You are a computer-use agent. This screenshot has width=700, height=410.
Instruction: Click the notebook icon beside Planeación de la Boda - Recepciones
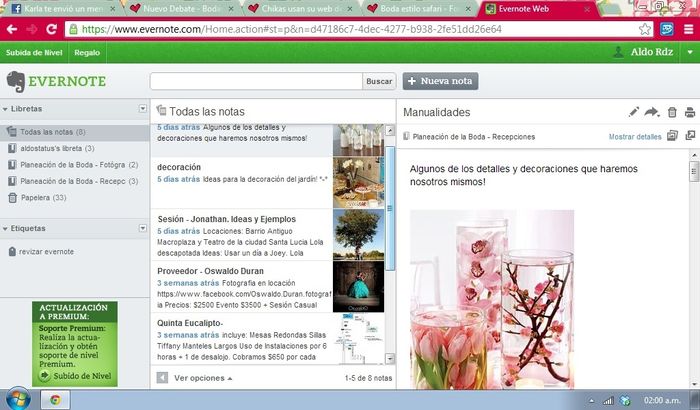(x=406, y=136)
